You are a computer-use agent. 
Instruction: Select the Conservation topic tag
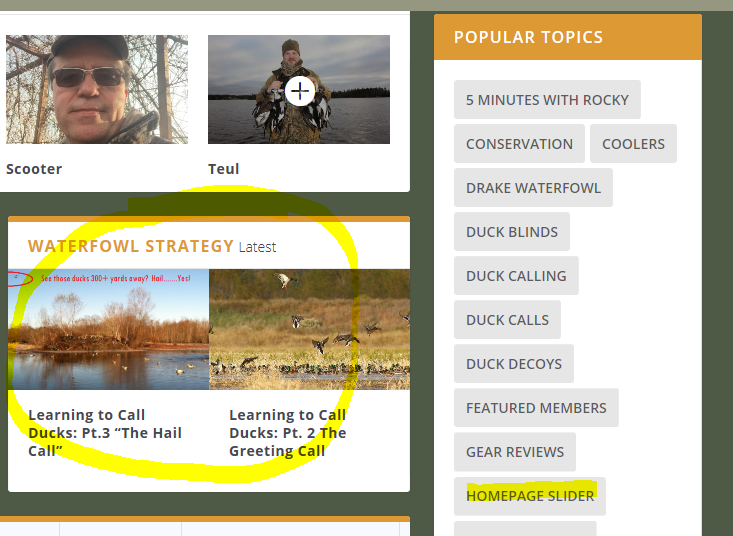coord(519,143)
